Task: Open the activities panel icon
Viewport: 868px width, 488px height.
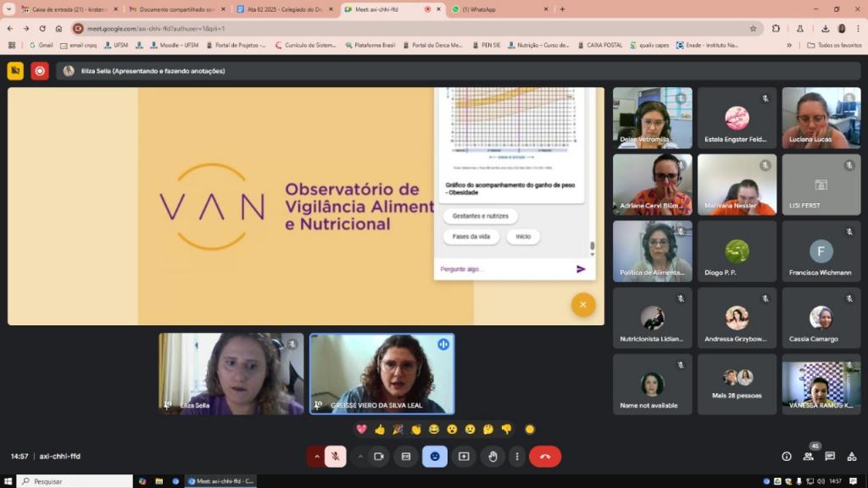Action: point(851,457)
